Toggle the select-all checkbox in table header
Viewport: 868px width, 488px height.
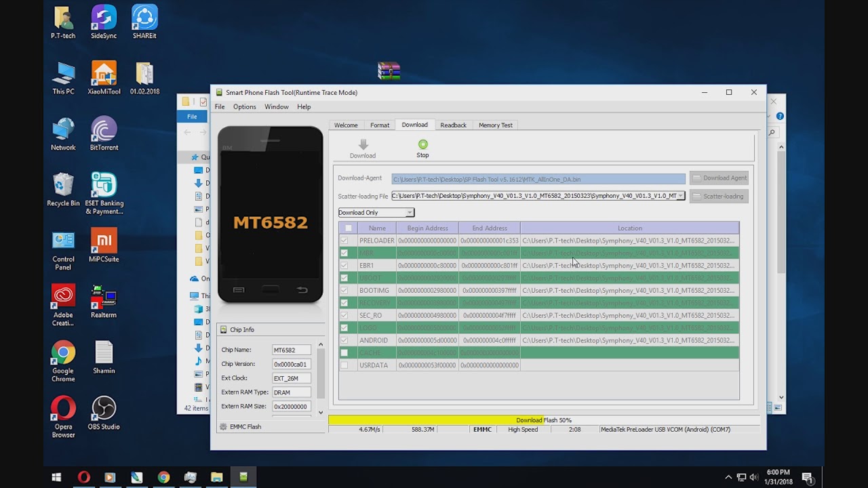(349, 228)
